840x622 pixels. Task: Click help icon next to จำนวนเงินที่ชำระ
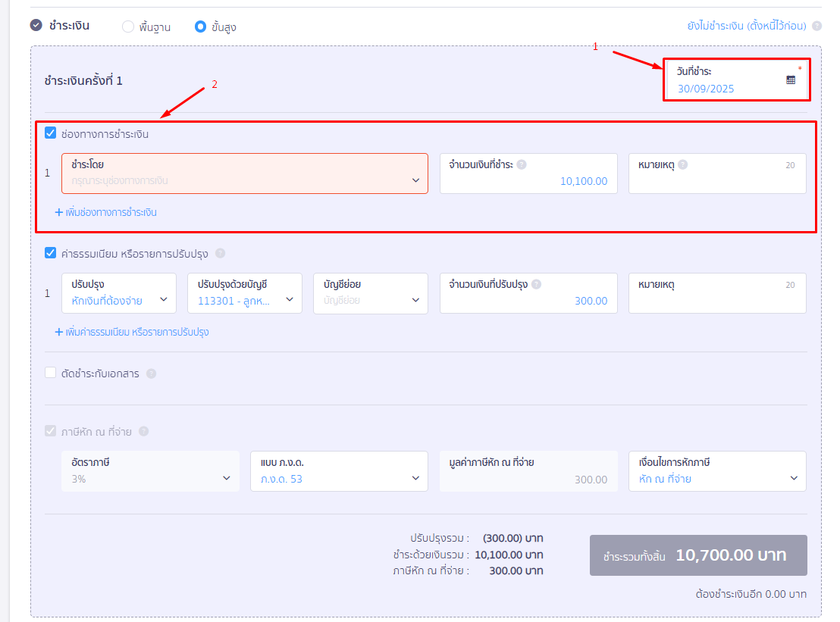click(522, 164)
